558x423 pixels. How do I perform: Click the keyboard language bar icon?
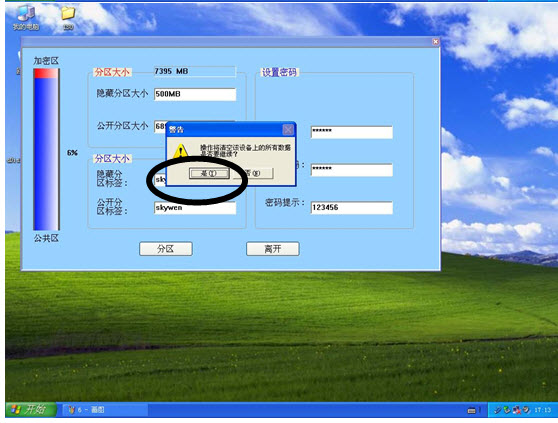click(x=472, y=410)
